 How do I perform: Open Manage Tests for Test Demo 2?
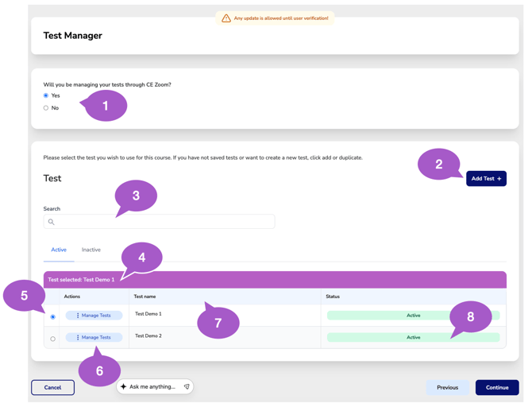[94, 337]
